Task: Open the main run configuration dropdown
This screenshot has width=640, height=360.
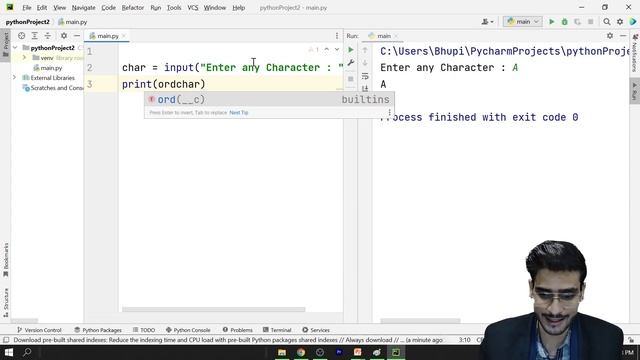Action: [x=523, y=22]
